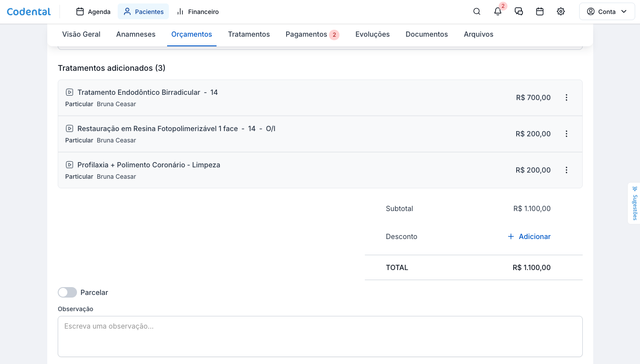Click the Codental logo
The image size is (640, 364).
pos(29,12)
